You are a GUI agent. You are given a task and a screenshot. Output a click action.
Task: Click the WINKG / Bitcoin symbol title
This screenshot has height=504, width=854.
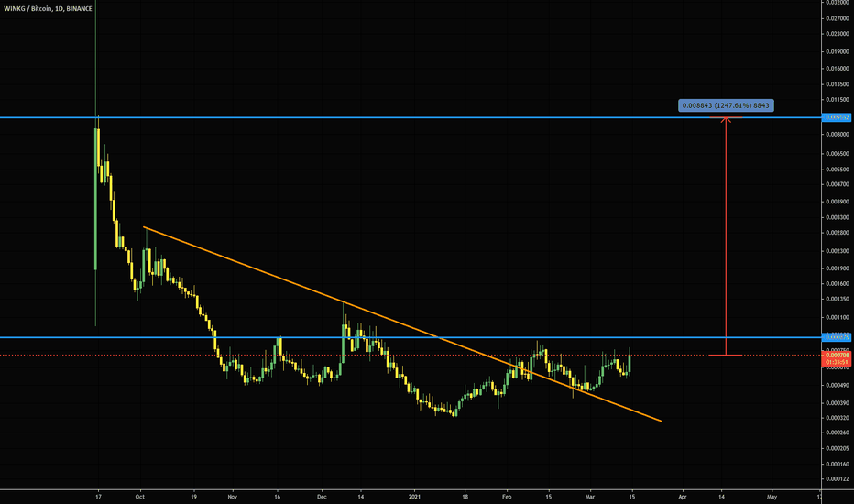[48, 9]
